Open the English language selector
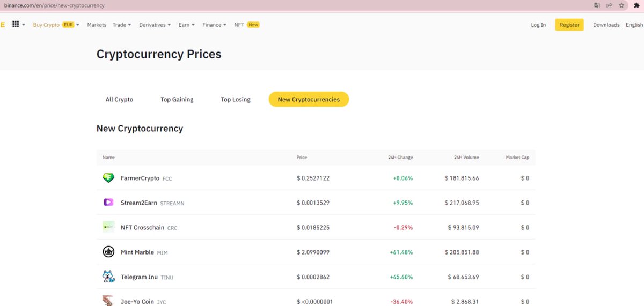Screen dimensions: 644x306 click(x=634, y=25)
